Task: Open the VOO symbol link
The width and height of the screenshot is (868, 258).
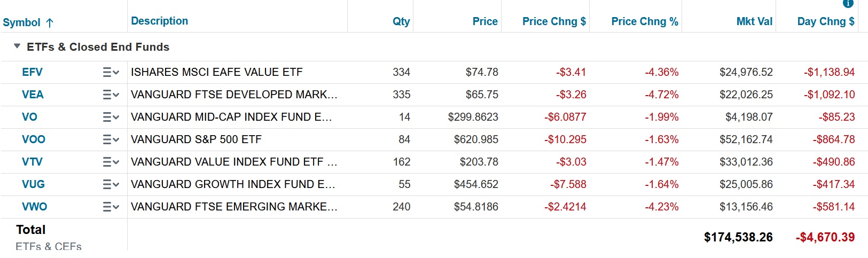Action: click(34, 139)
